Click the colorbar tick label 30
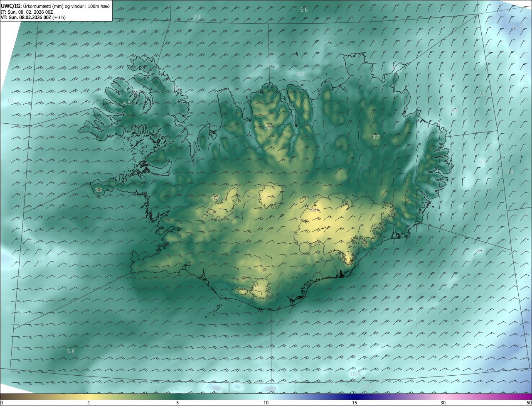The width and height of the screenshot is (532, 406). click(x=443, y=403)
